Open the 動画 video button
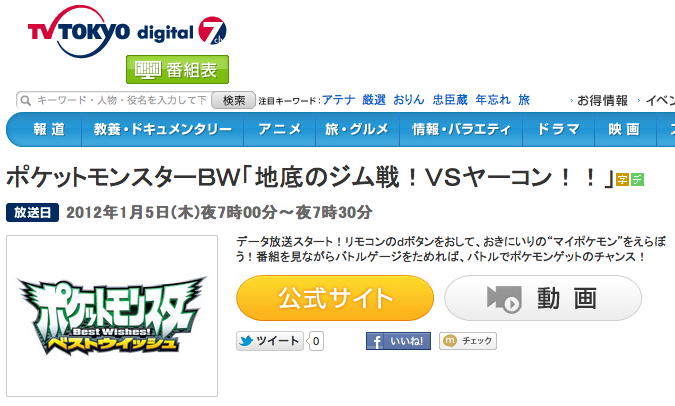Viewport: 675px width, 406px height. click(543, 298)
